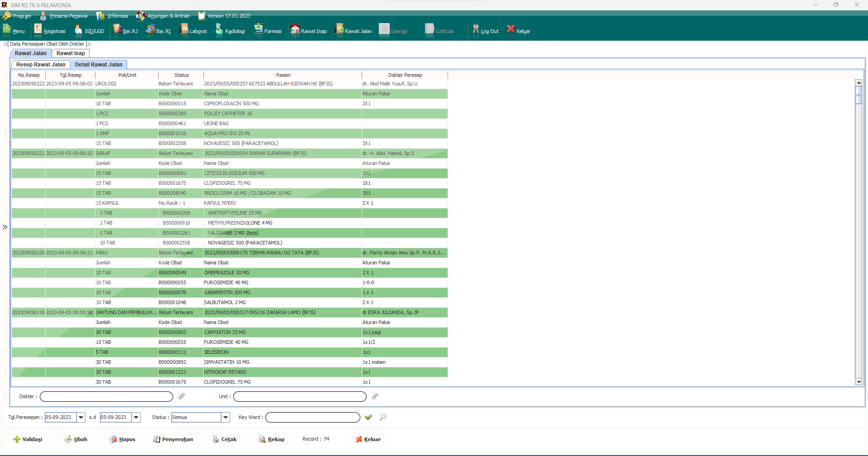This screenshot has width=868, height=456.
Task: Confirm keyword with green checkmark icon
Action: [368, 417]
